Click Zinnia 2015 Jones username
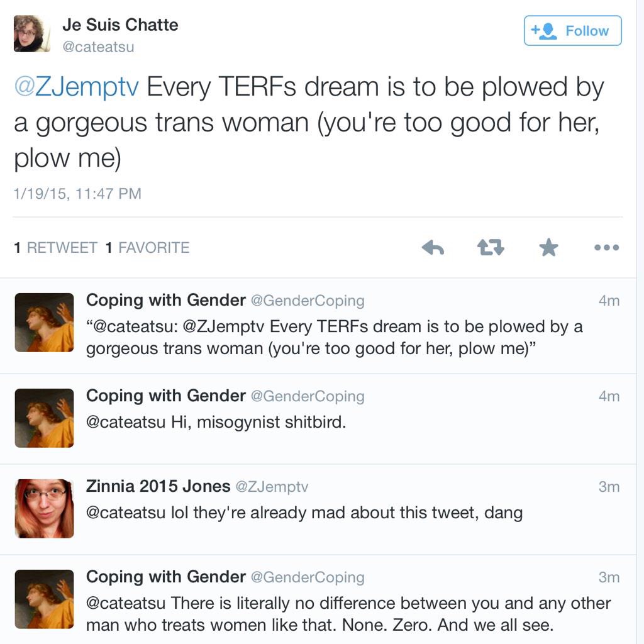Screen dimensions: 644x644 [158, 486]
